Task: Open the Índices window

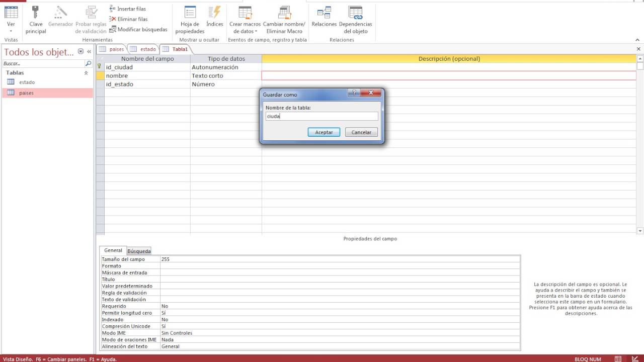Action: point(215,16)
